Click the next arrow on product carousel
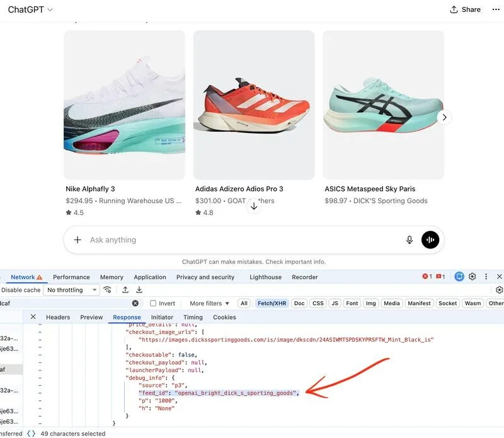Screen dimensions: 504x438 click(x=444, y=117)
